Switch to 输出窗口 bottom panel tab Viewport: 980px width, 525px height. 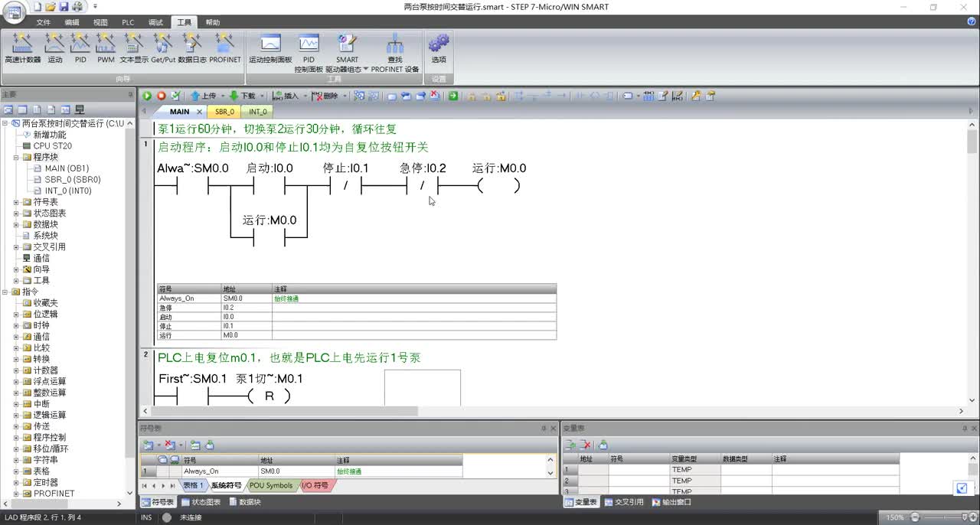tap(671, 502)
